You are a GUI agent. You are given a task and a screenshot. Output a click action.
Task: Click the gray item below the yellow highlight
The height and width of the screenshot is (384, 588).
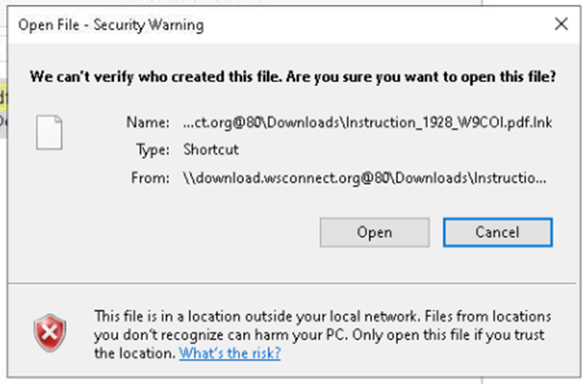click(3, 124)
